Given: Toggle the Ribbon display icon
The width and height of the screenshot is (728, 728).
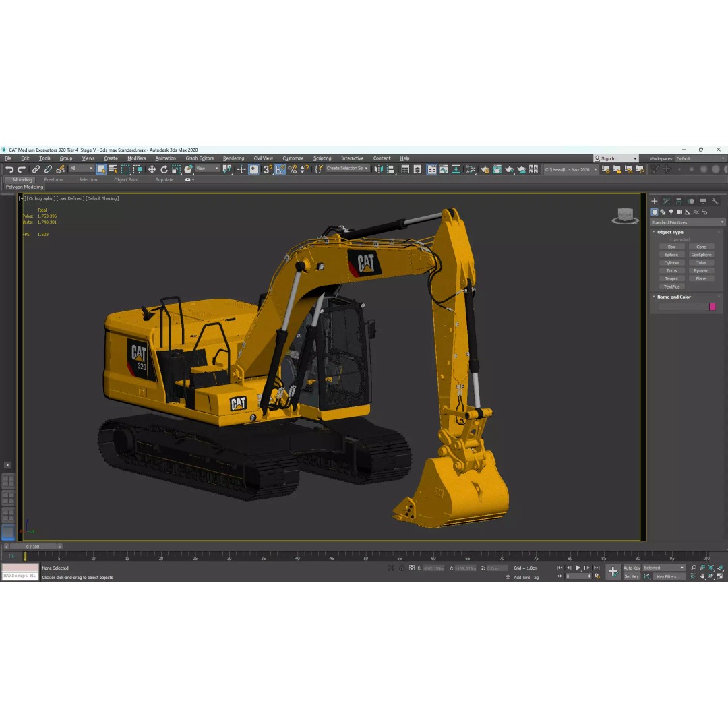Looking at the screenshot, I should [x=432, y=169].
